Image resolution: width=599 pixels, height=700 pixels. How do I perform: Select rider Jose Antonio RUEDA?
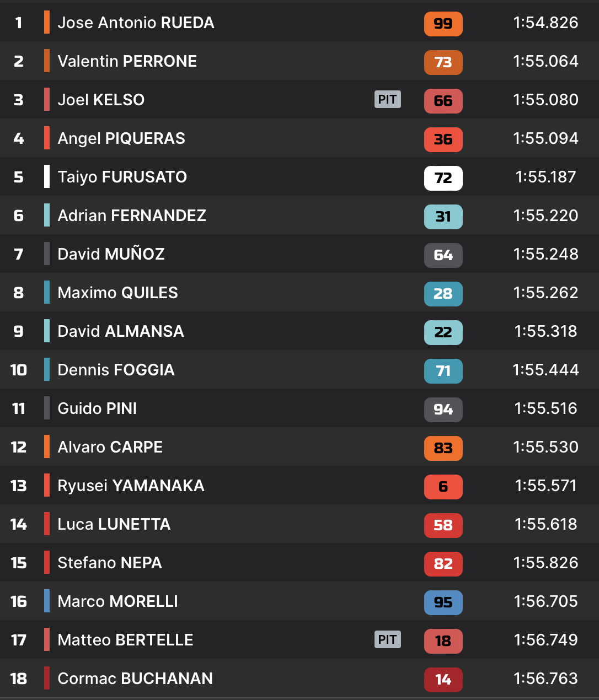[136, 23]
